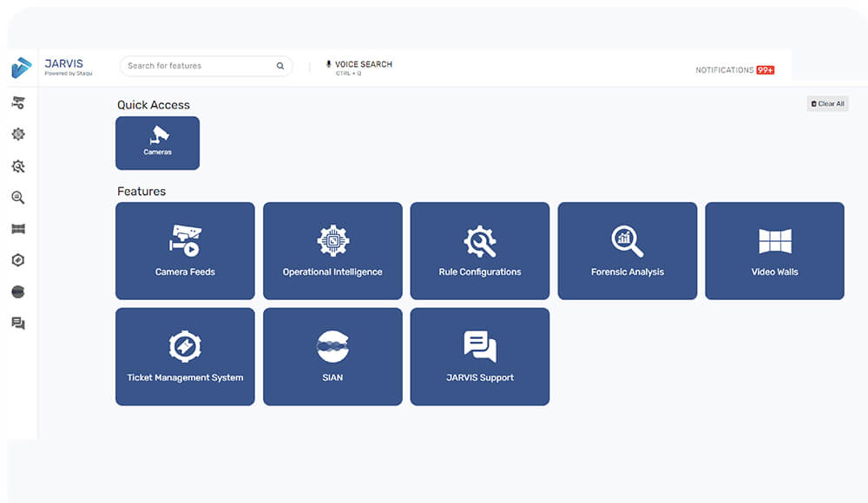Click the JARVIS logo icon
The width and height of the screenshot is (868, 503).
[22, 68]
